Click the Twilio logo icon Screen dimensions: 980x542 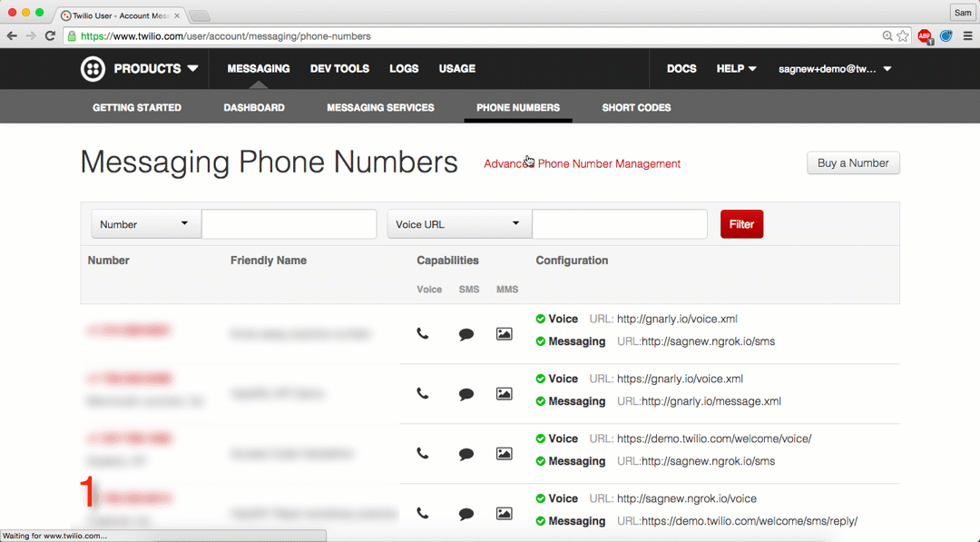coord(93,69)
